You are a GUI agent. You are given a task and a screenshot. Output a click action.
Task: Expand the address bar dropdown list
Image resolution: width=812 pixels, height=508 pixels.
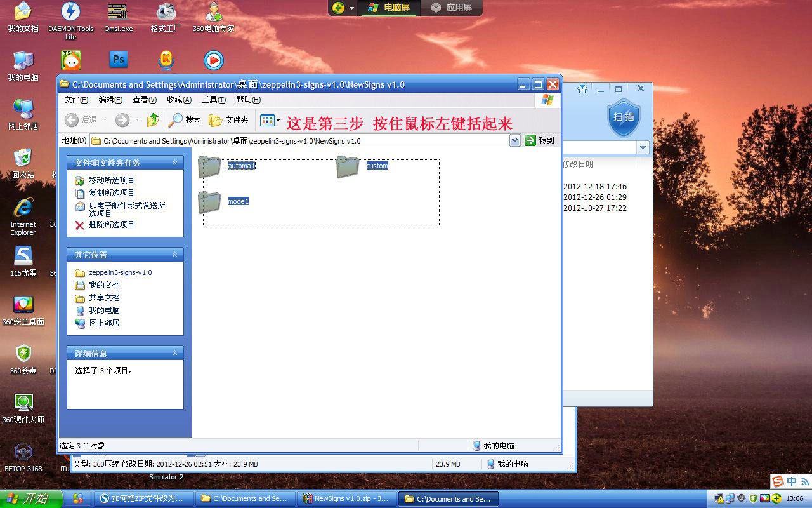click(515, 140)
